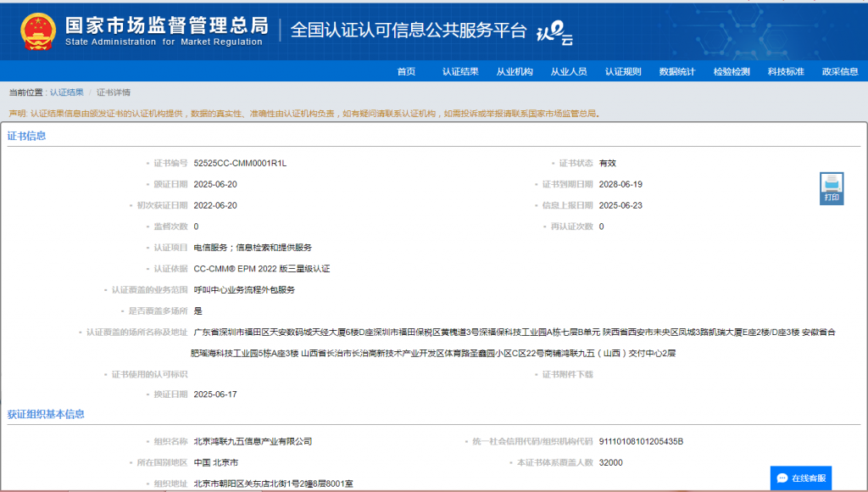Open the 数据统计 menu item

677,71
